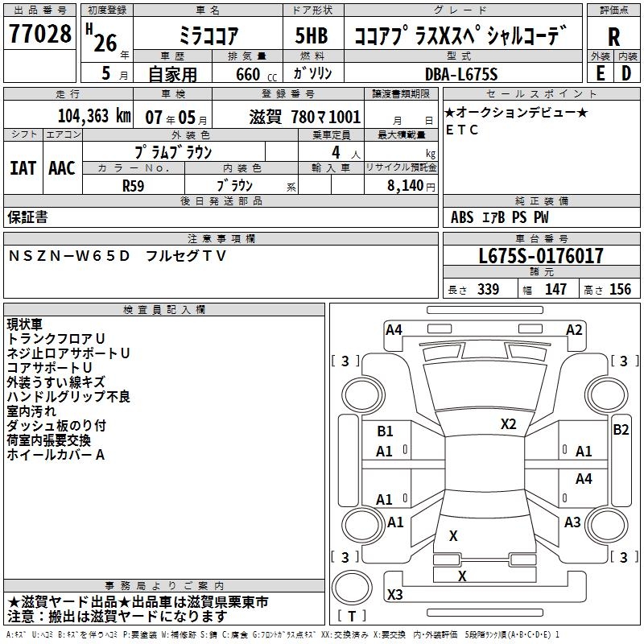The width and height of the screenshot is (644, 644).
Task: Click 保証書 under later-shipped parts
Action: pos(27,217)
